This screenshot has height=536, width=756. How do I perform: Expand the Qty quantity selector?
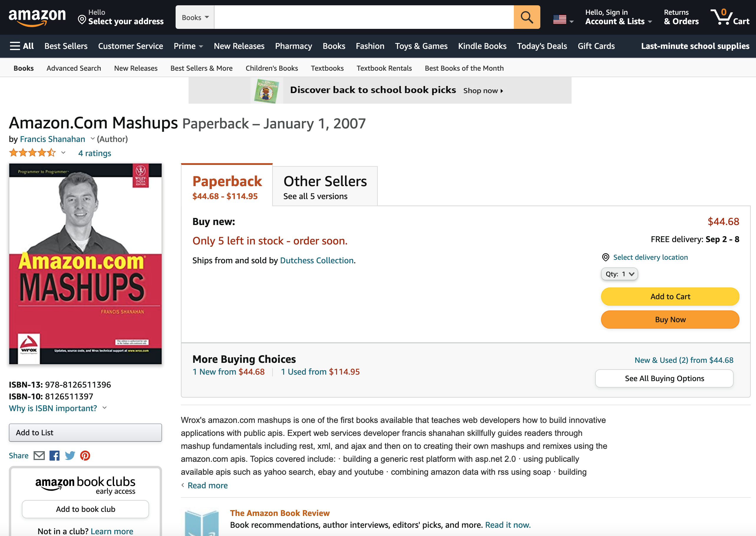(619, 274)
